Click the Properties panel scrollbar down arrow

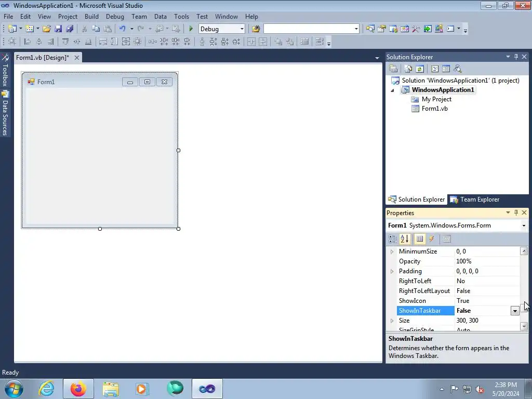[x=524, y=326]
